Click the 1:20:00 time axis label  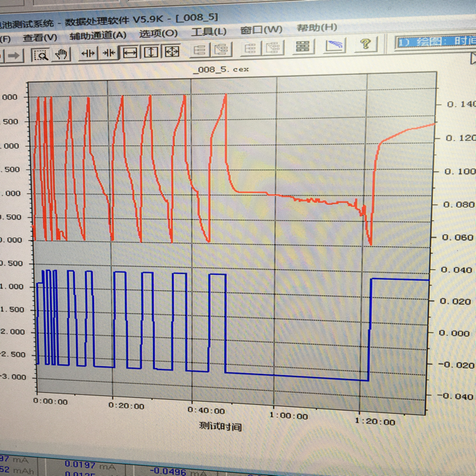point(375,421)
